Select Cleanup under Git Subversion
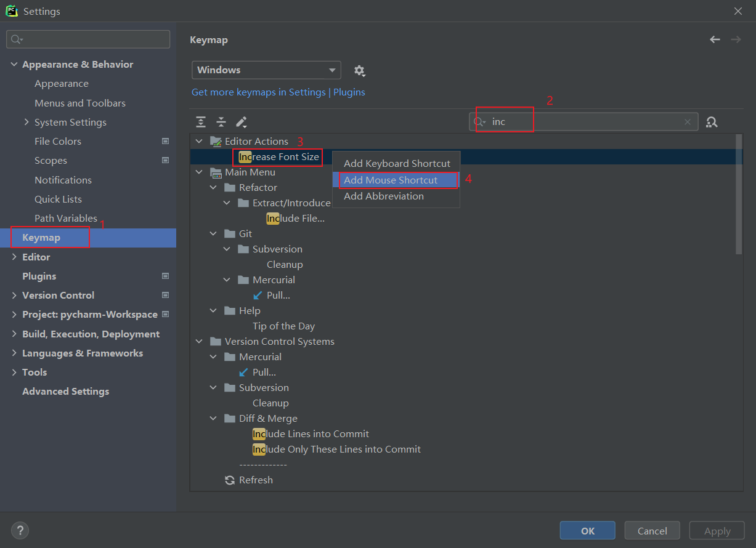The width and height of the screenshot is (756, 548). [285, 265]
